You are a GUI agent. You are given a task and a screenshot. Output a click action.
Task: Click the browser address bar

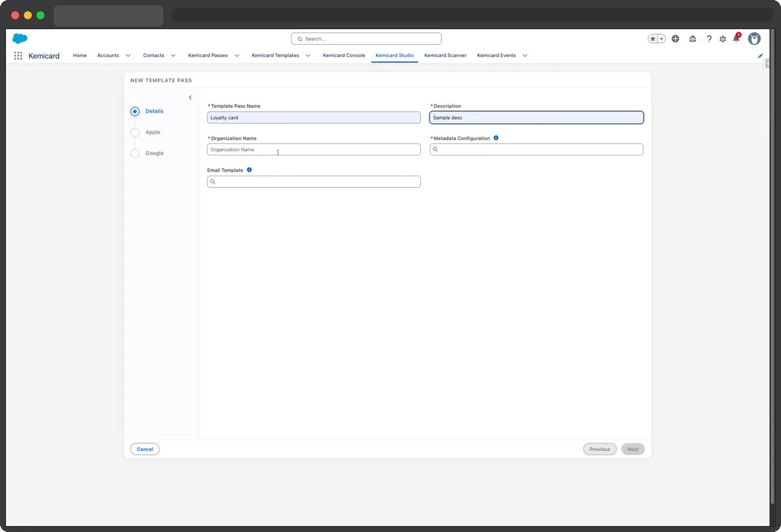(471, 15)
